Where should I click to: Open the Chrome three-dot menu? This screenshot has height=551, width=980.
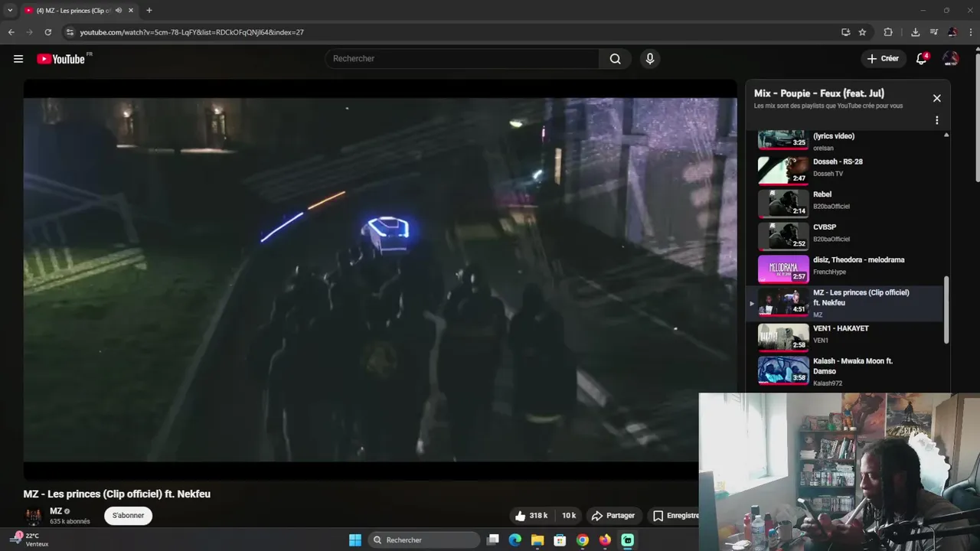point(971,32)
